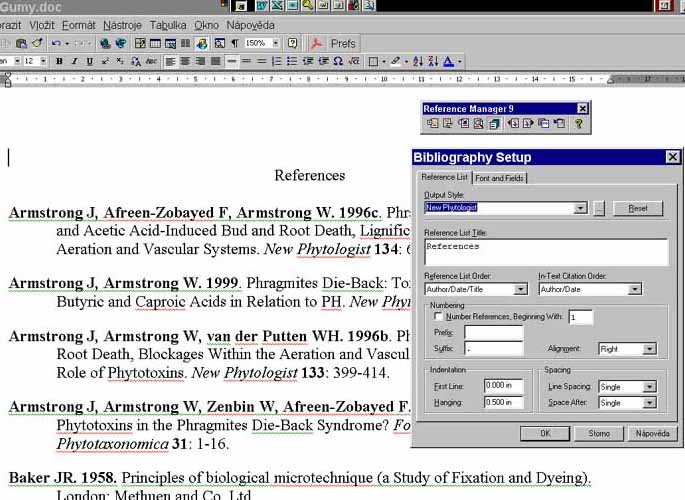Screen dimensions: 685x500
Task: Click Bold in the formatting toolbar
Action: (59, 61)
